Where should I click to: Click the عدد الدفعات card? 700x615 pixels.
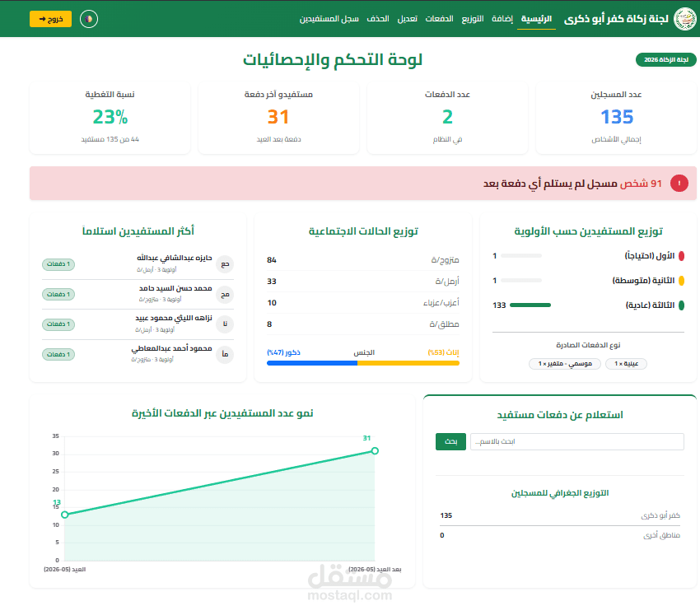447,119
